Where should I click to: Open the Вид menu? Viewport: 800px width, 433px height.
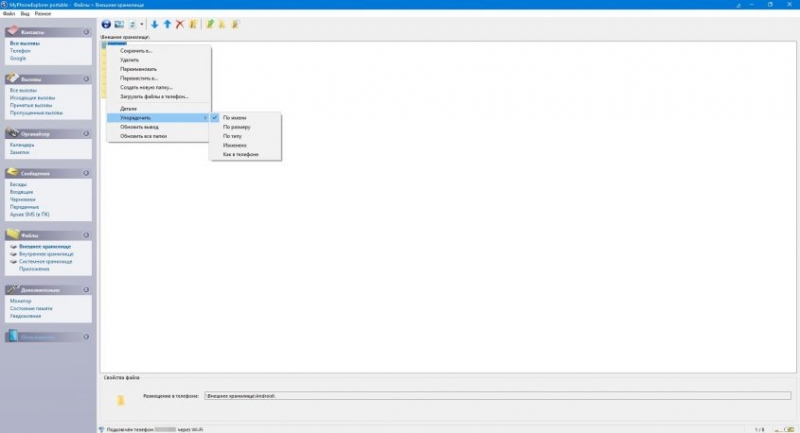[24, 14]
